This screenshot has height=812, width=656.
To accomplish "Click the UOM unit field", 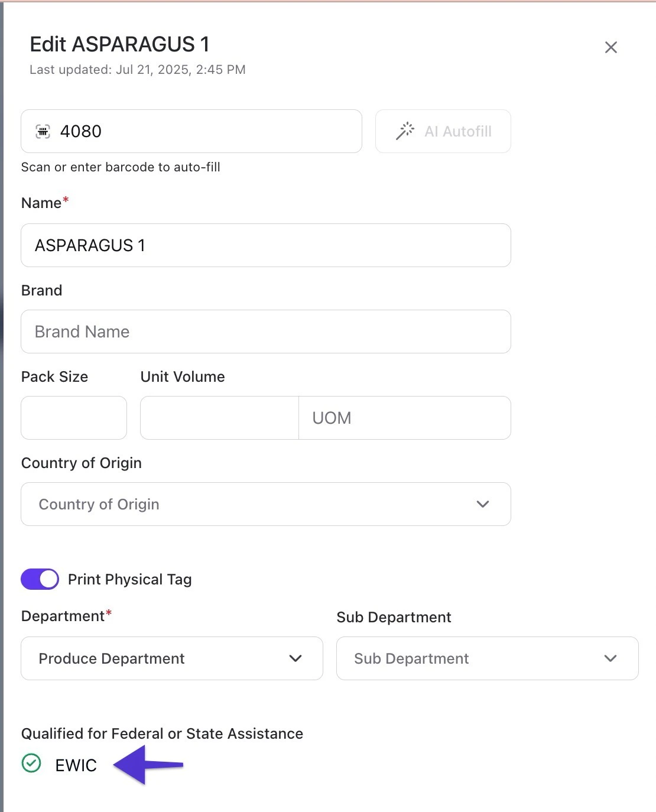I will point(404,418).
